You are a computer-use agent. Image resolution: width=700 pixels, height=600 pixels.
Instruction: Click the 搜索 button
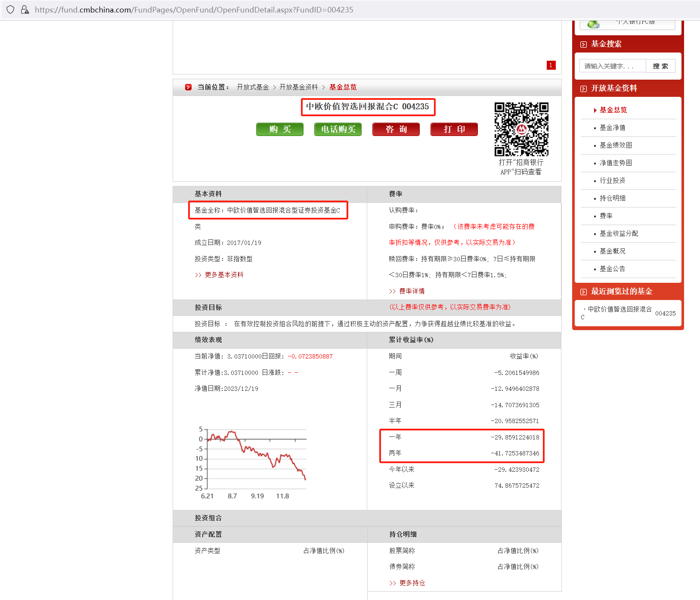pos(660,66)
